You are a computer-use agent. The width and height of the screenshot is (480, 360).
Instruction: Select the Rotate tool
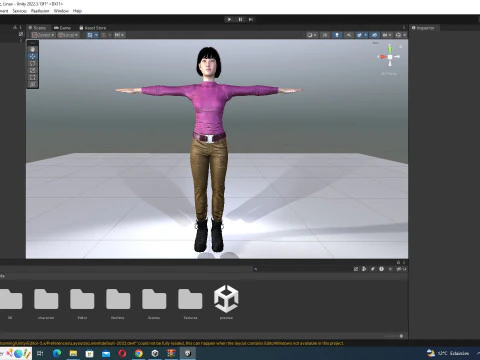coord(32,63)
